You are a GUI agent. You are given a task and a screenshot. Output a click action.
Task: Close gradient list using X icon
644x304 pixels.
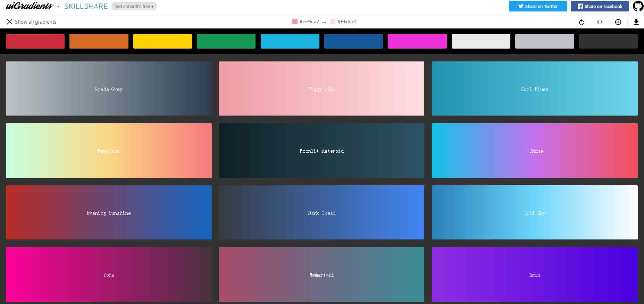point(9,22)
